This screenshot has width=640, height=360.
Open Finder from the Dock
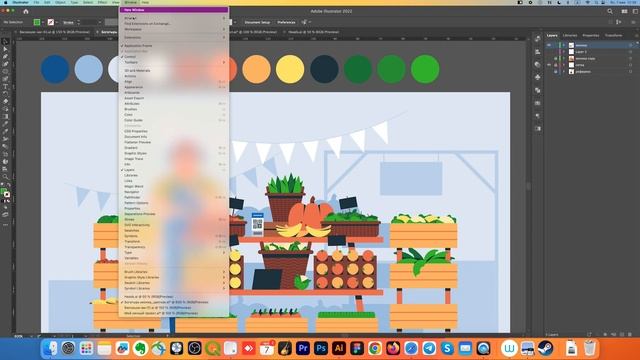(x=50, y=348)
